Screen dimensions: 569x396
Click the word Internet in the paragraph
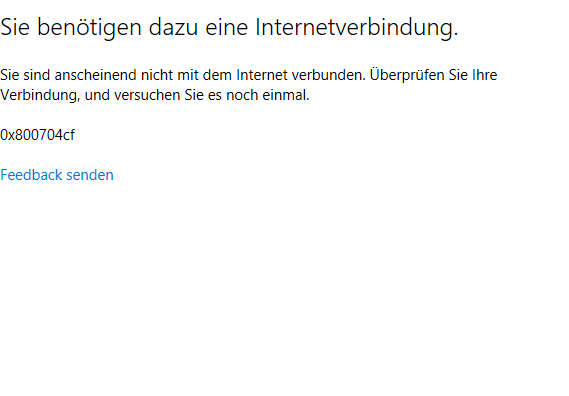coord(262,75)
